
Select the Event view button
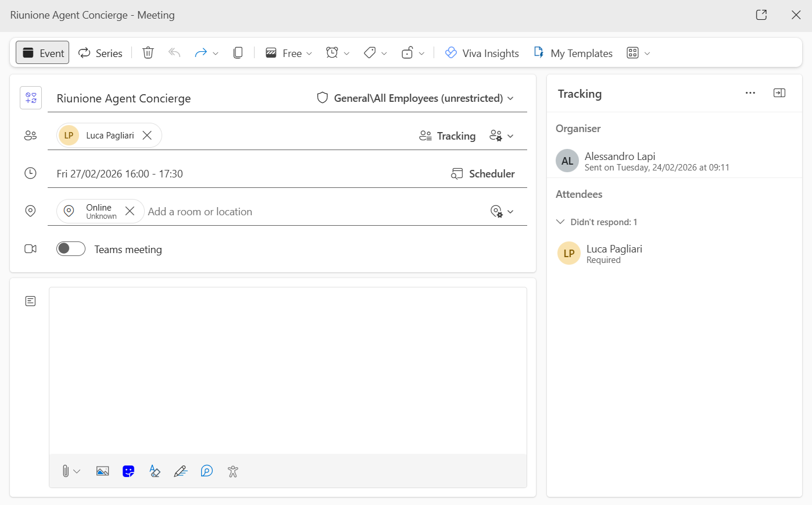(42, 53)
